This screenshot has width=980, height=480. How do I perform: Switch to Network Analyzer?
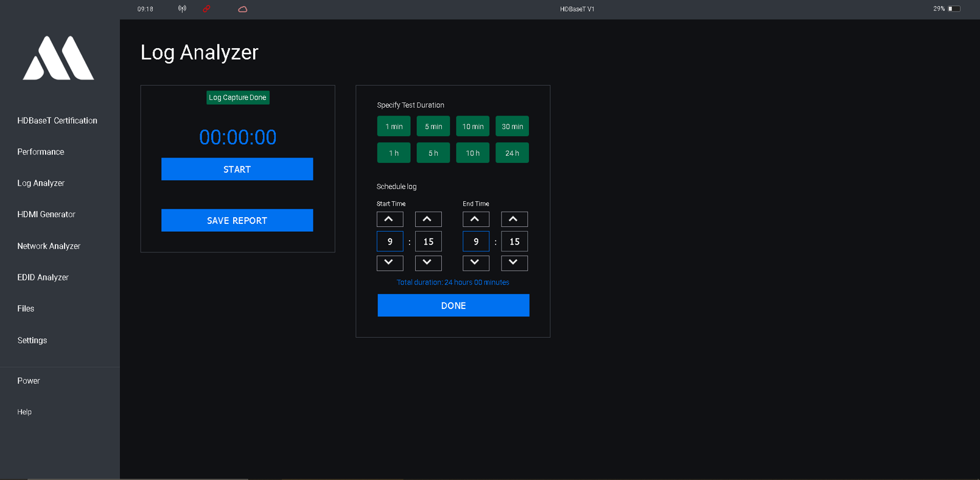pyautogui.click(x=49, y=246)
